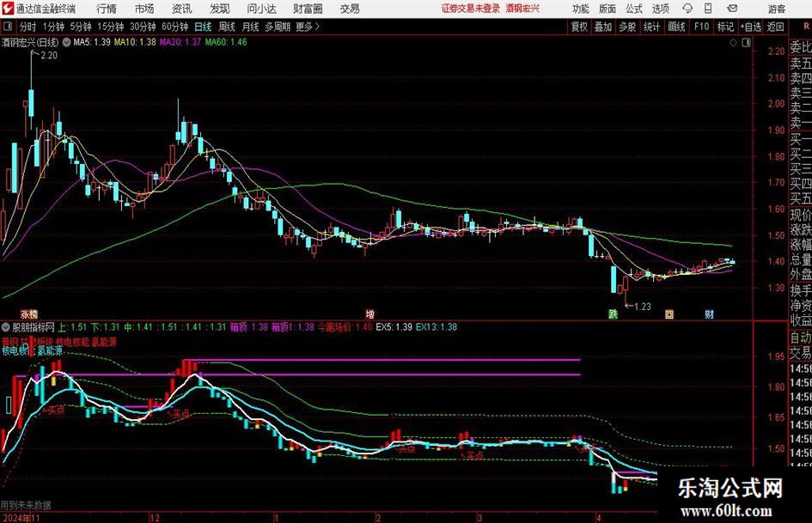This screenshot has width=812, height=523.
Task: Open the 版面 menu
Action: coord(607,9)
